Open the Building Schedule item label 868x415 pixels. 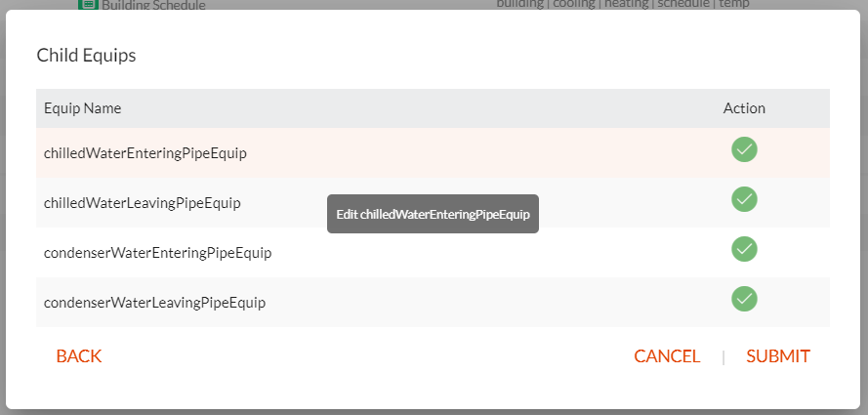pyautogui.click(x=153, y=6)
